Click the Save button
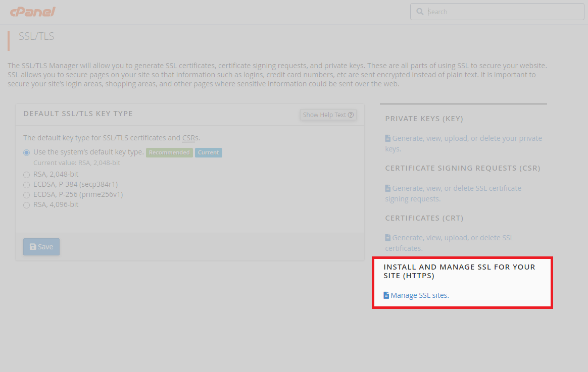588x372 pixels. 41,246
